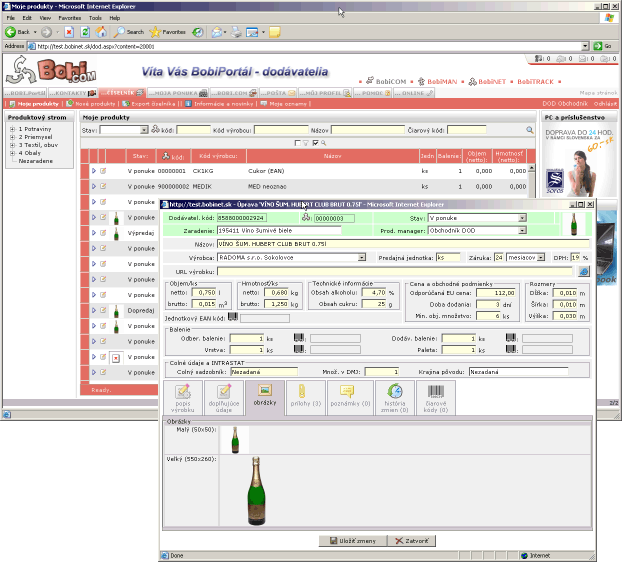This screenshot has height=562, width=622.
Task: Click edit icon in Cukor (EAN) row
Action: (103, 171)
